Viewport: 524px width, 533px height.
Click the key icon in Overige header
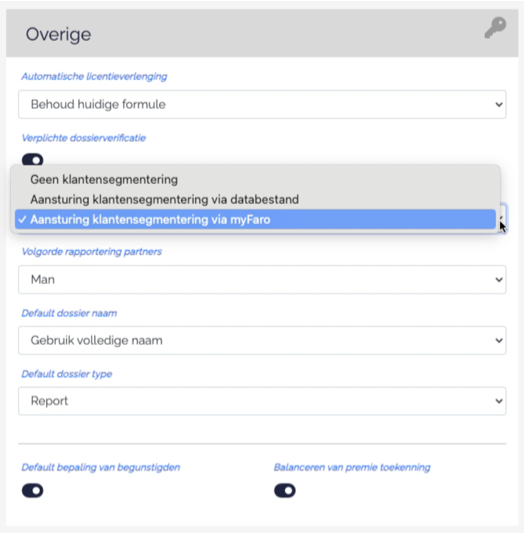pyautogui.click(x=495, y=28)
